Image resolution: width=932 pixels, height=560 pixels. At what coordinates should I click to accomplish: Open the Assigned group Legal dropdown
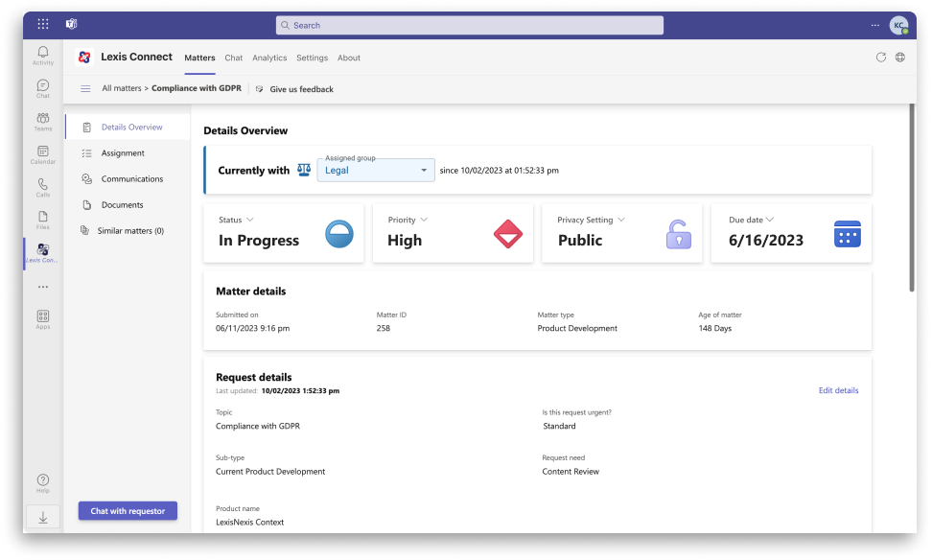pyautogui.click(x=376, y=170)
